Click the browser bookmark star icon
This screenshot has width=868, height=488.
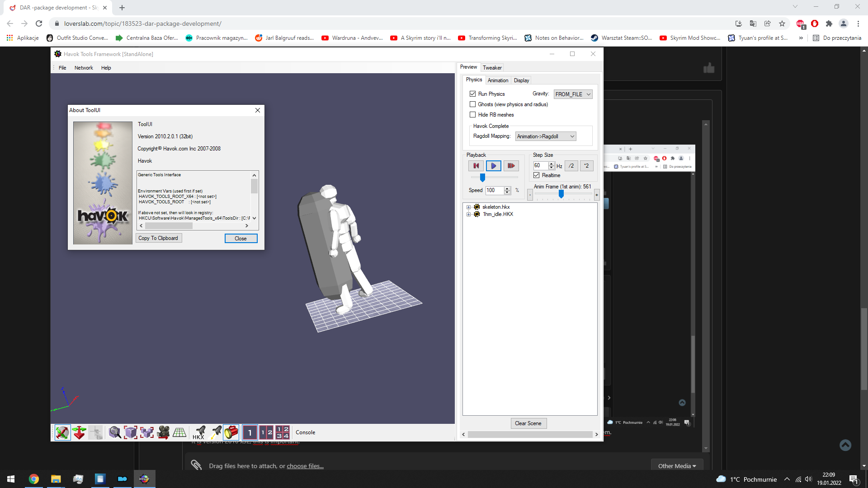coord(782,23)
